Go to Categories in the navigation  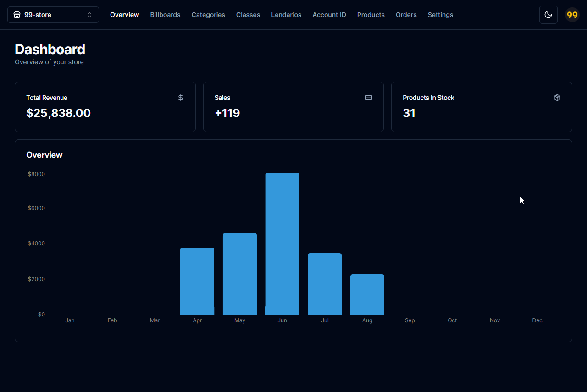208,15
